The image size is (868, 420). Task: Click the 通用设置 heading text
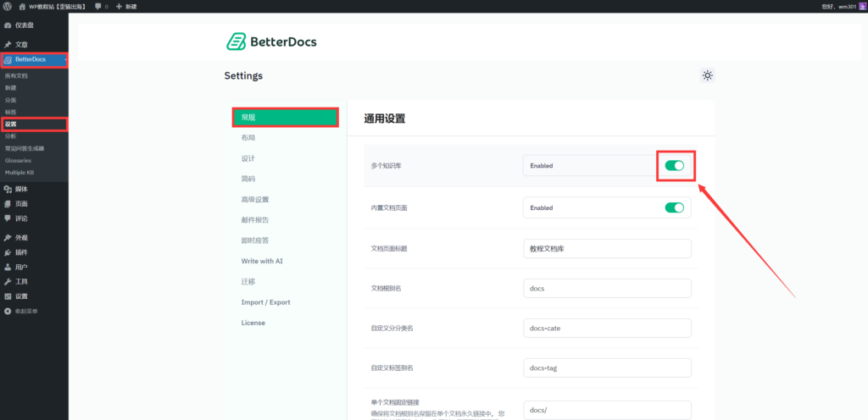pyautogui.click(x=385, y=119)
